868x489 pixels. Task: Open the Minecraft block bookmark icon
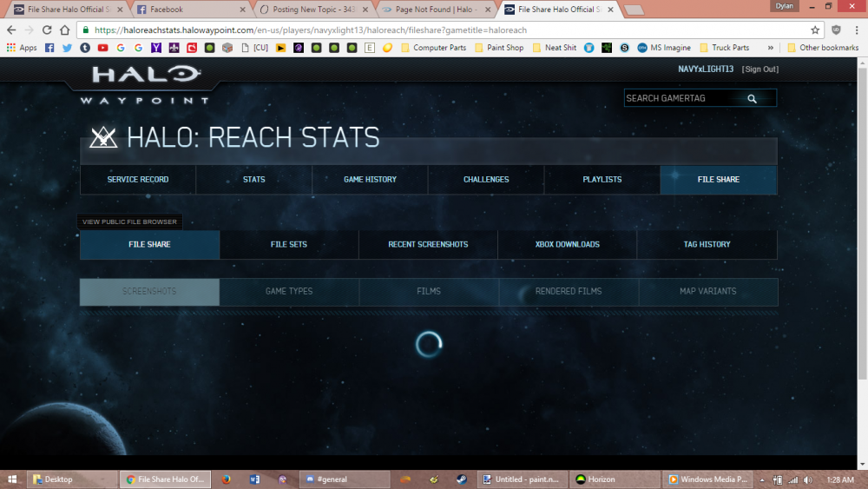[227, 48]
